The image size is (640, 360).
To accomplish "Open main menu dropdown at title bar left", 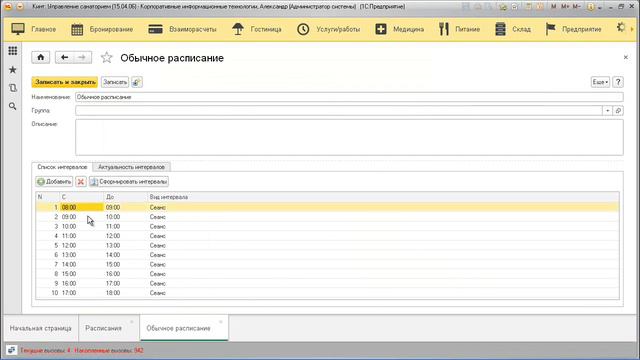I will click(x=20, y=7).
